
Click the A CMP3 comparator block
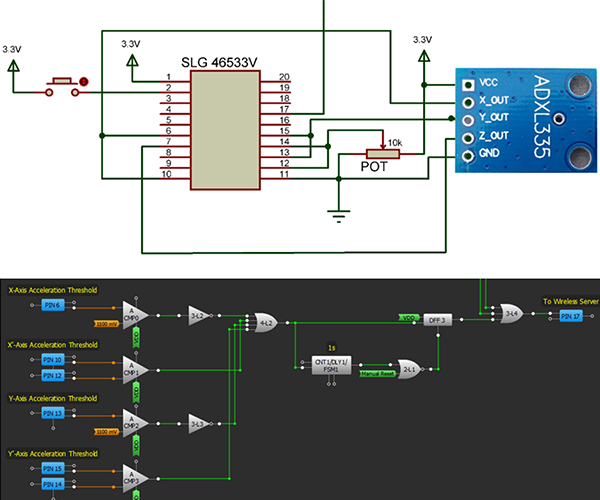(135, 479)
